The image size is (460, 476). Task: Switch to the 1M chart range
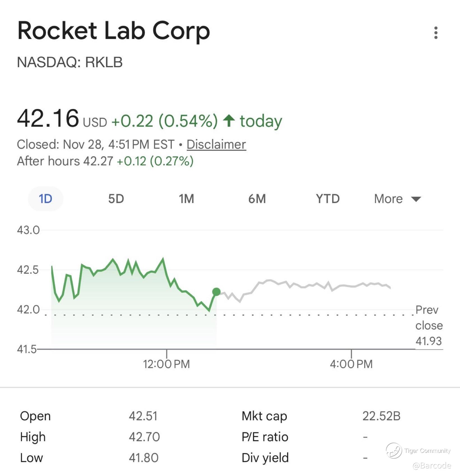coord(186,199)
